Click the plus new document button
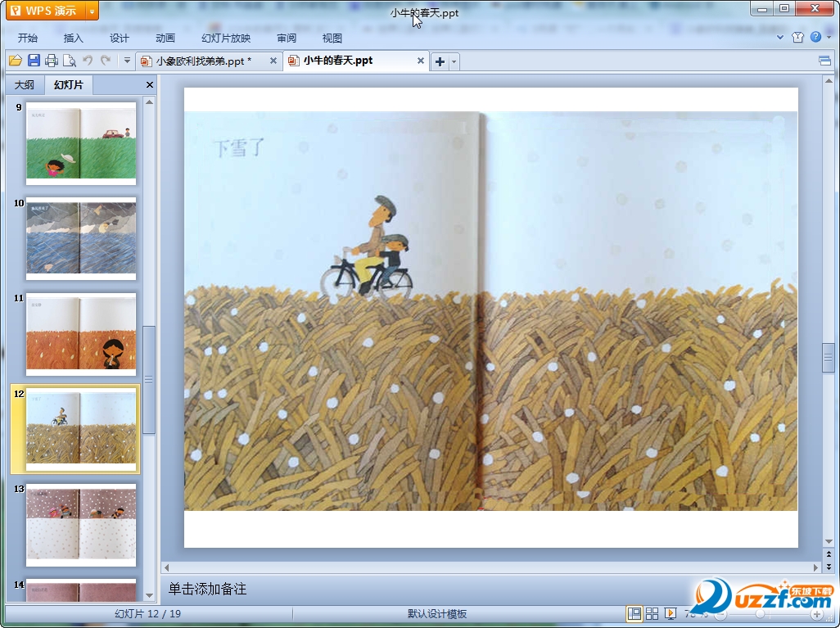 440,61
